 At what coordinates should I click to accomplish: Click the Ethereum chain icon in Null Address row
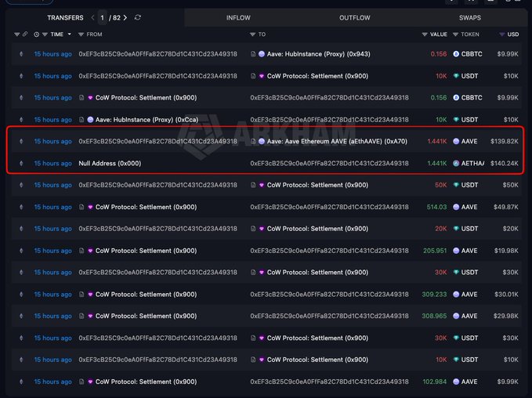21,163
